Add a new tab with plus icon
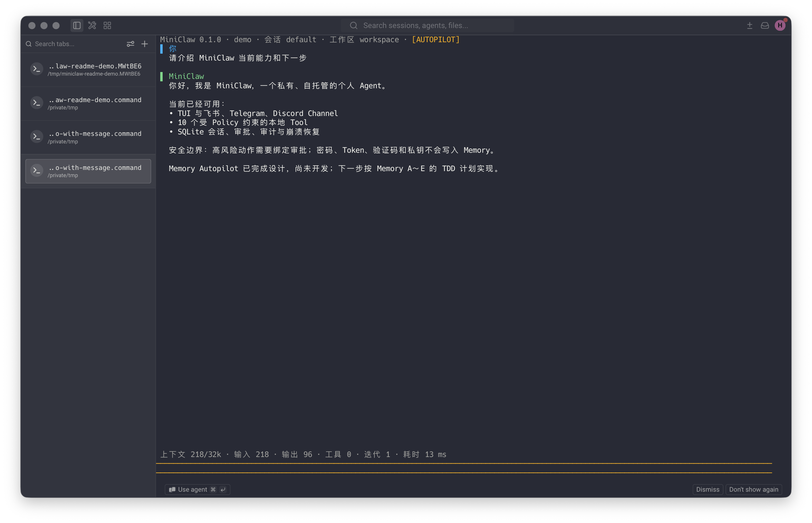Screen dimensions: 812x523 (145, 44)
